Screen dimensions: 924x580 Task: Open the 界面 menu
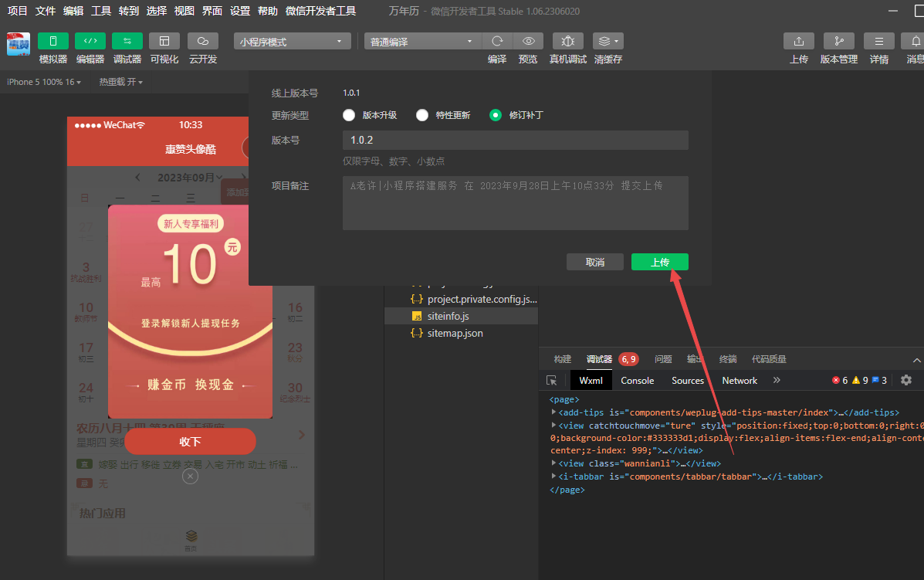212,11
